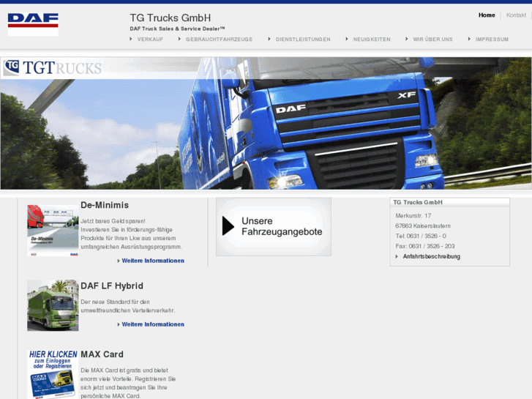The width and height of the screenshot is (532, 399).
Task: Click the arrow beside Wir über uns
Action: point(407,39)
